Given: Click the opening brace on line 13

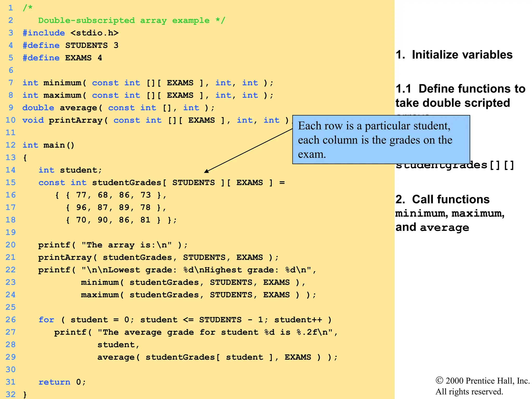Looking at the screenshot, I should 25,158.
